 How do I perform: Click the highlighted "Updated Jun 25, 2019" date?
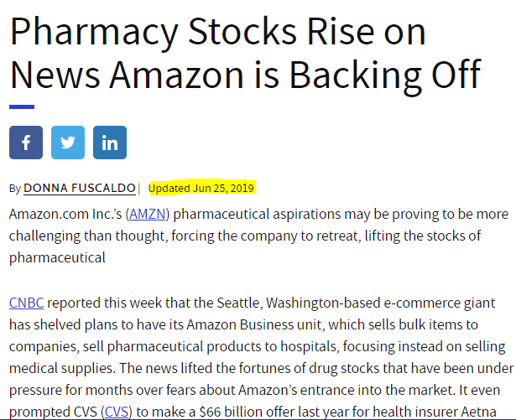pos(201,187)
